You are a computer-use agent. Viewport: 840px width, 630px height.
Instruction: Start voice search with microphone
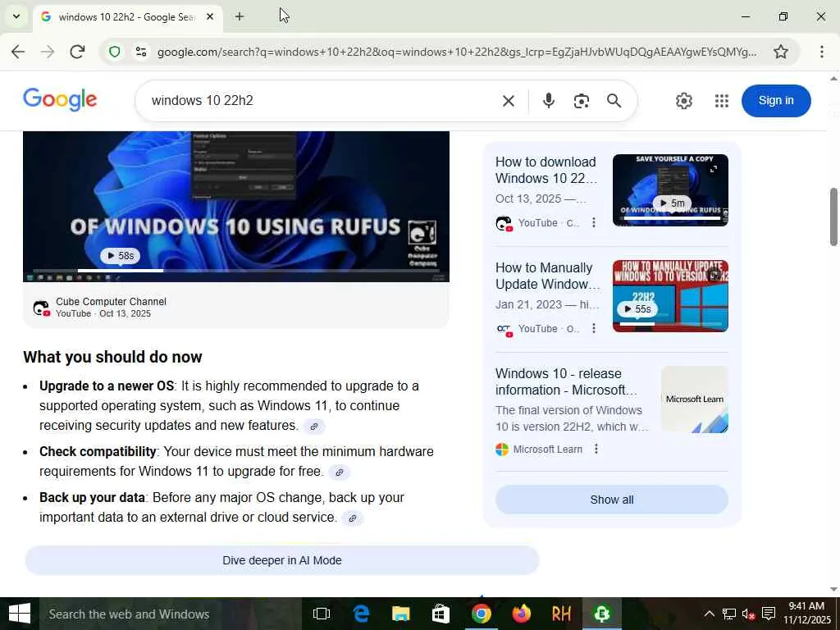(548, 101)
